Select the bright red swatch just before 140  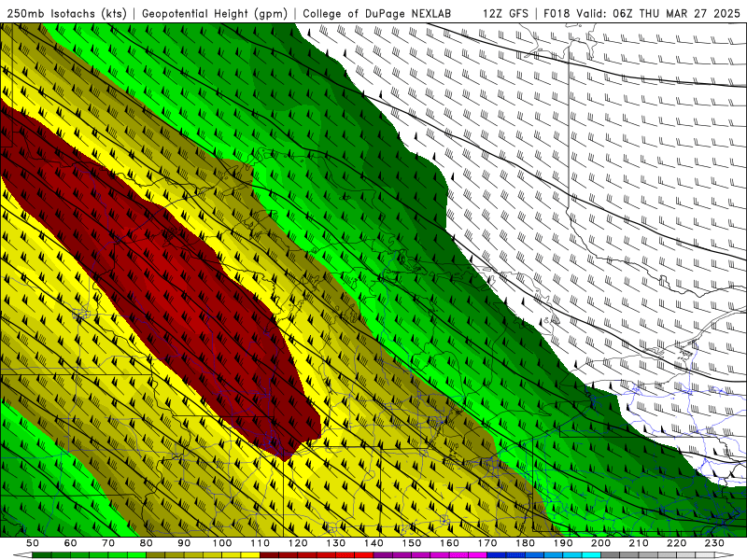click(364, 555)
